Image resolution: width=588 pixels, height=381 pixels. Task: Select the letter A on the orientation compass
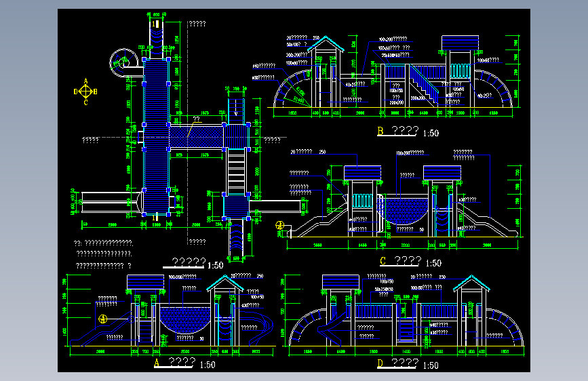click(86, 81)
